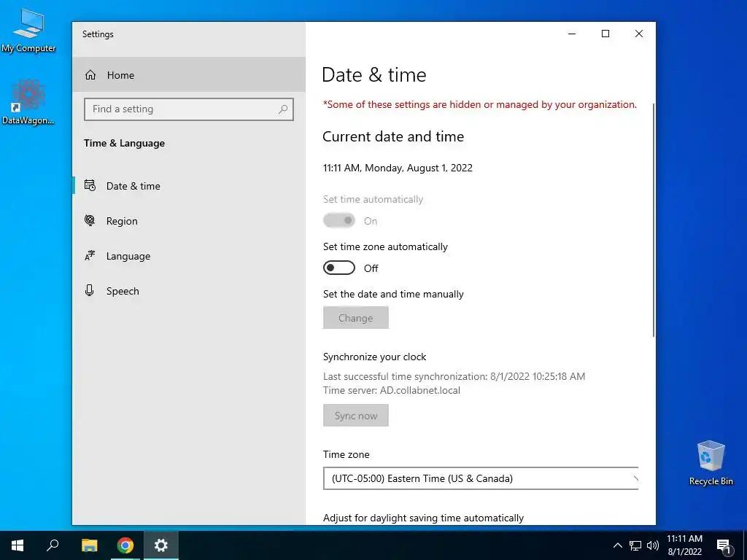This screenshot has width=747, height=560.
Task: Click the Settings gear taskbar icon
Action: click(x=161, y=545)
